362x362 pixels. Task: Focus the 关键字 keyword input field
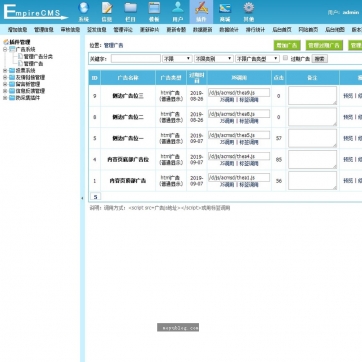pyautogui.click(x=136, y=59)
